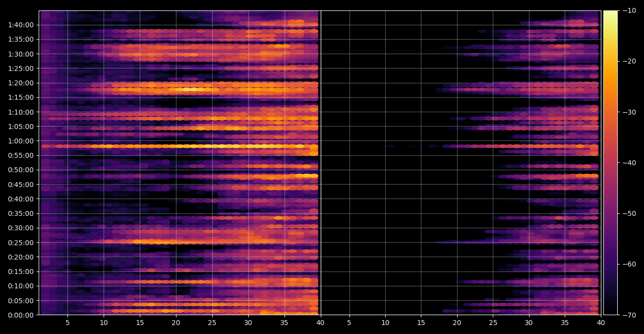Click the inferno colorbar gradient strip

[x=610, y=163]
